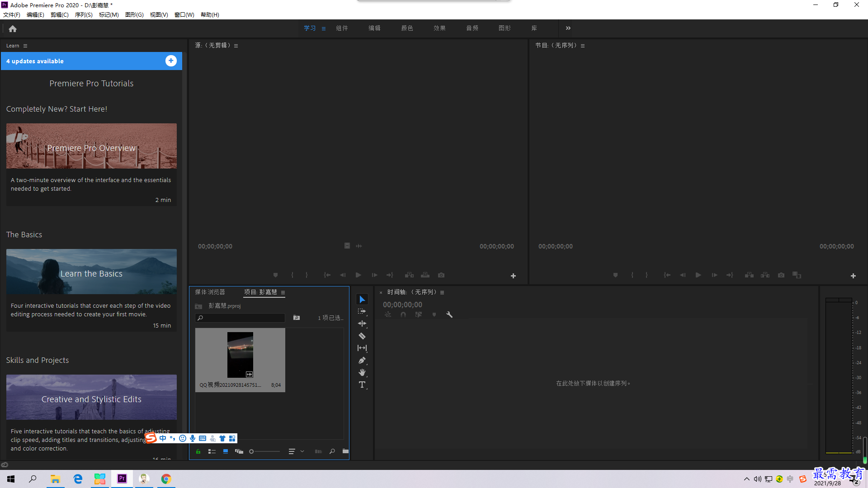Open Chrome from taskbar
Screen dimensions: 868x488
click(x=166, y=479)
